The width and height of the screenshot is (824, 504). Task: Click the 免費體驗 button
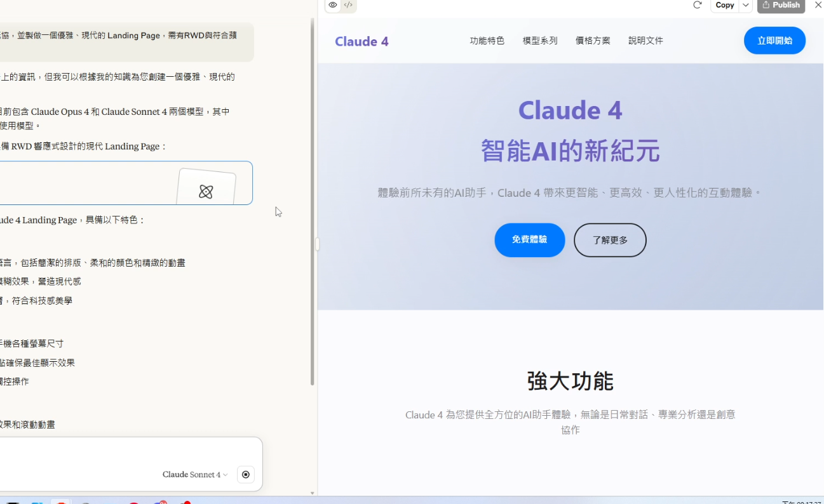[x=530, y=240]
